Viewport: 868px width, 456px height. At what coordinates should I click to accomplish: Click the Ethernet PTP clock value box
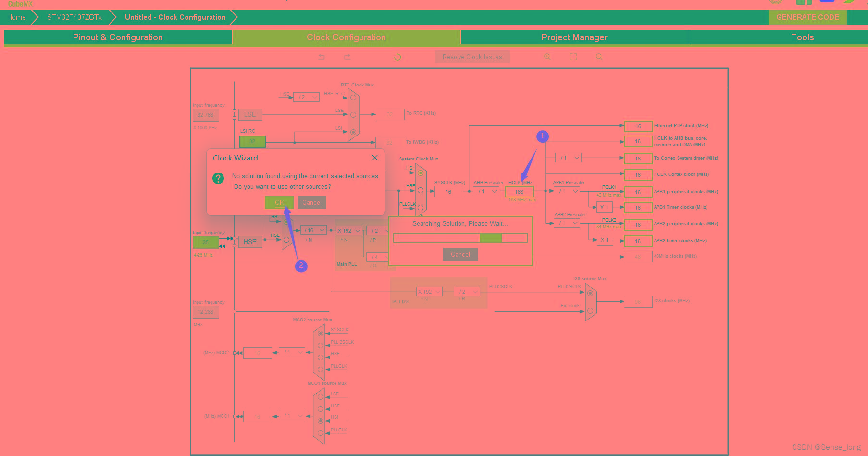pyautogui.click(x=638, y=126)
